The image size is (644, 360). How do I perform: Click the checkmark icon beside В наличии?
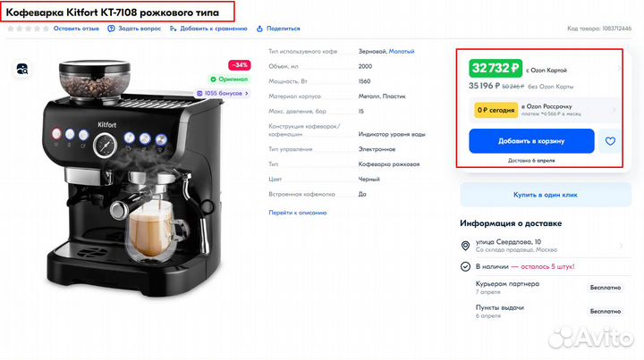465,267
